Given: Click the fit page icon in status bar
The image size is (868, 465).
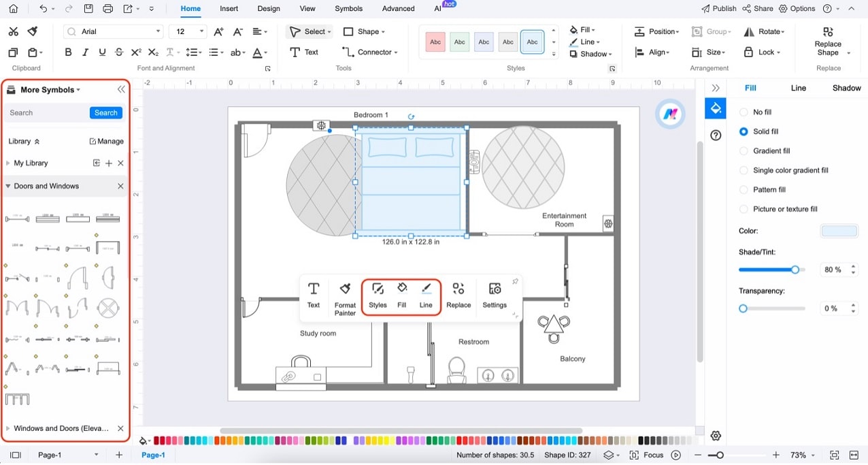Looking at the screenshot, I should [835, 455].
